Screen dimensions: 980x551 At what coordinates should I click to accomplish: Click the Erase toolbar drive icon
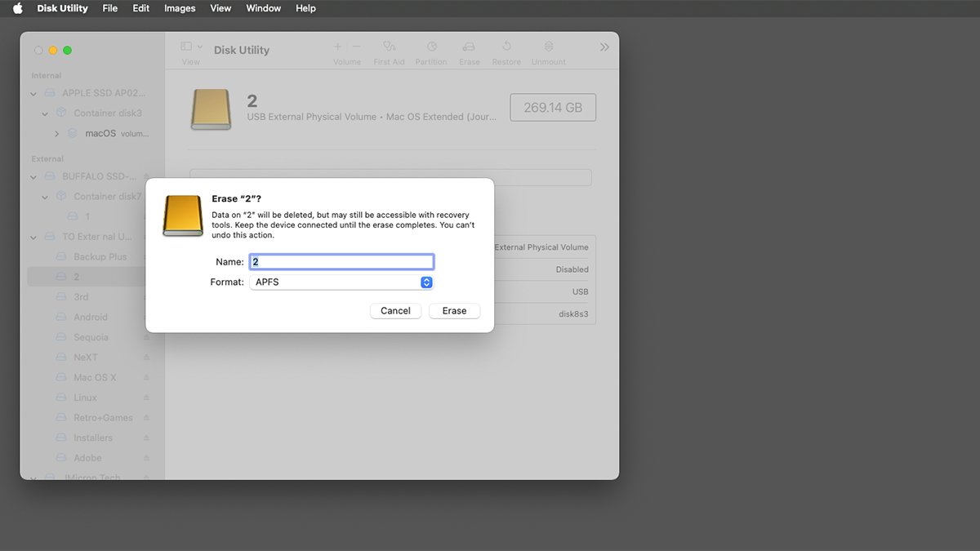tap(469, 47)
